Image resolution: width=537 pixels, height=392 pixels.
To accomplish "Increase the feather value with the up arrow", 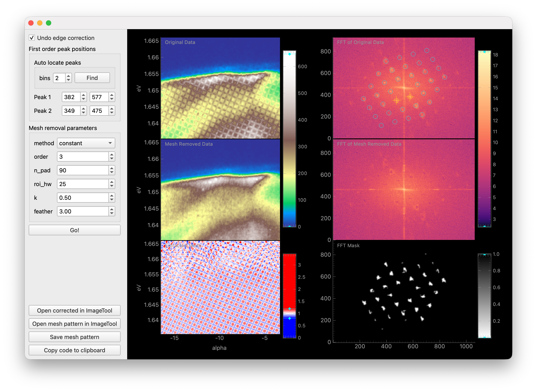I will tap(112, 209).
